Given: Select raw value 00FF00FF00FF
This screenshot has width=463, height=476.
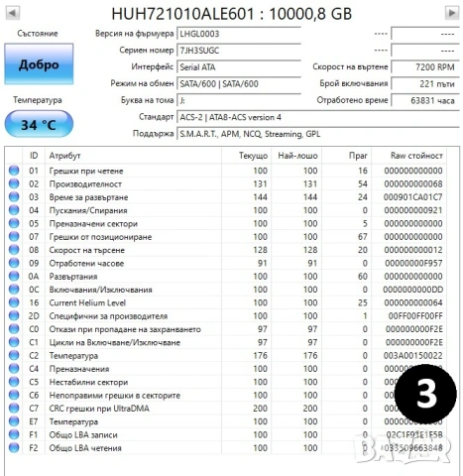Looking at the screenshot, I should pos(415,316).
